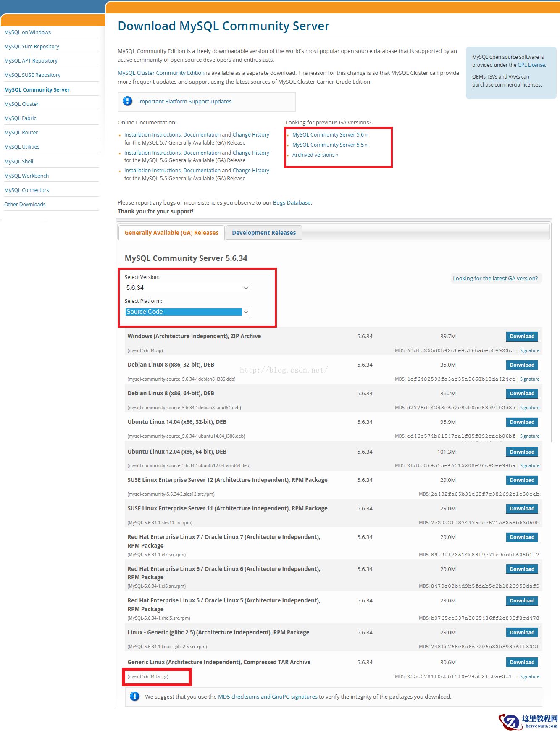This screenshot has height=731, width=560.
Task: Open Signature link for Windows ZIP Archive
Action: (530, 350)
